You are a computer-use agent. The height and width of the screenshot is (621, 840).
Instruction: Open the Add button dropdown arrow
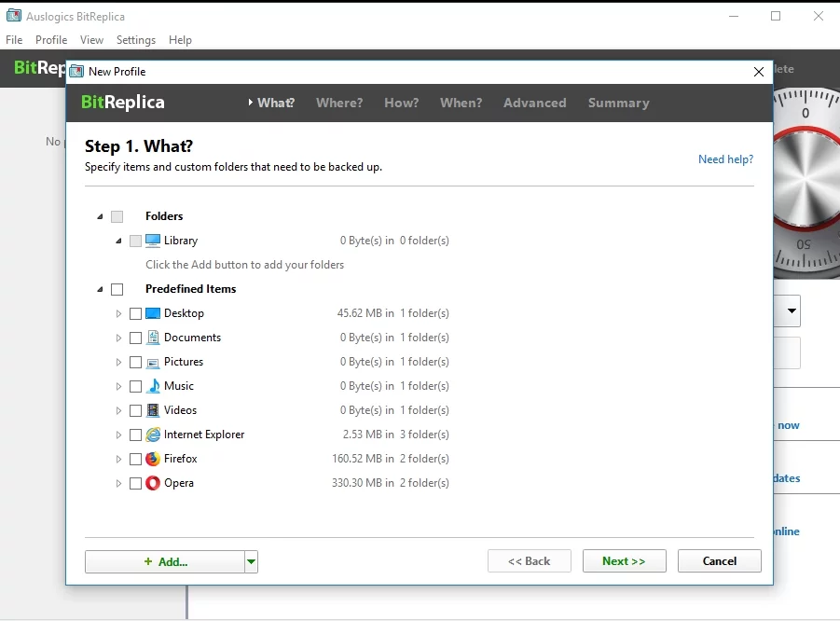click(251, 561)
